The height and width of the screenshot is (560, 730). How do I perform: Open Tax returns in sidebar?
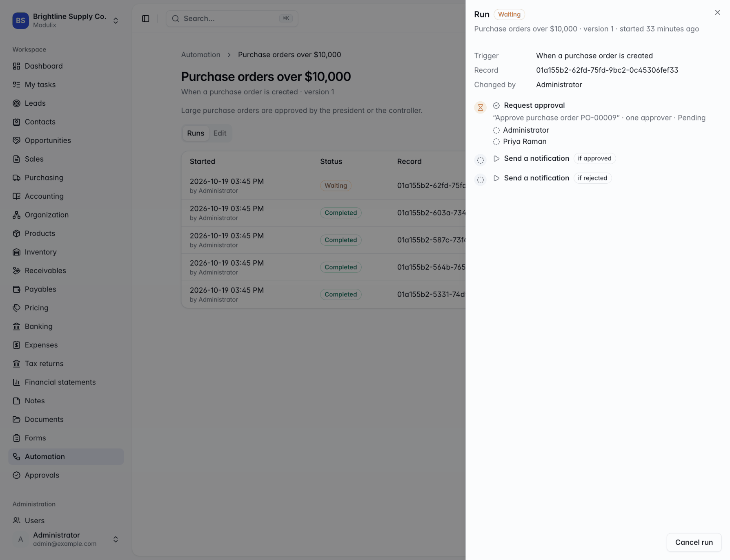click(x=66, y=364)
